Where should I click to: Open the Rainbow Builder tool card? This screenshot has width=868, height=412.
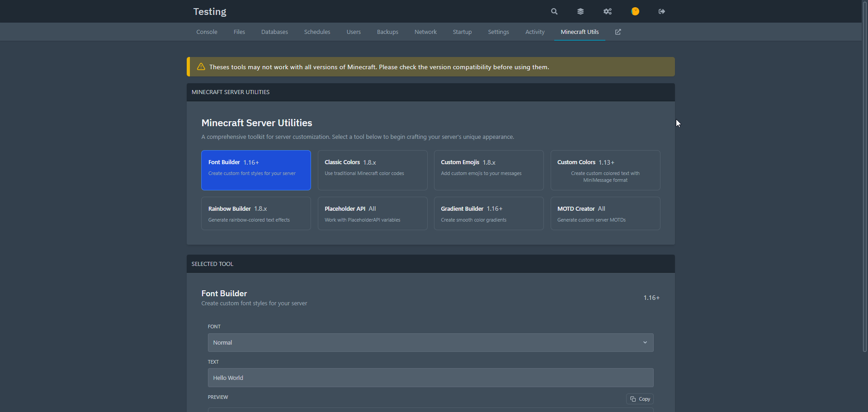click(256, 213)
